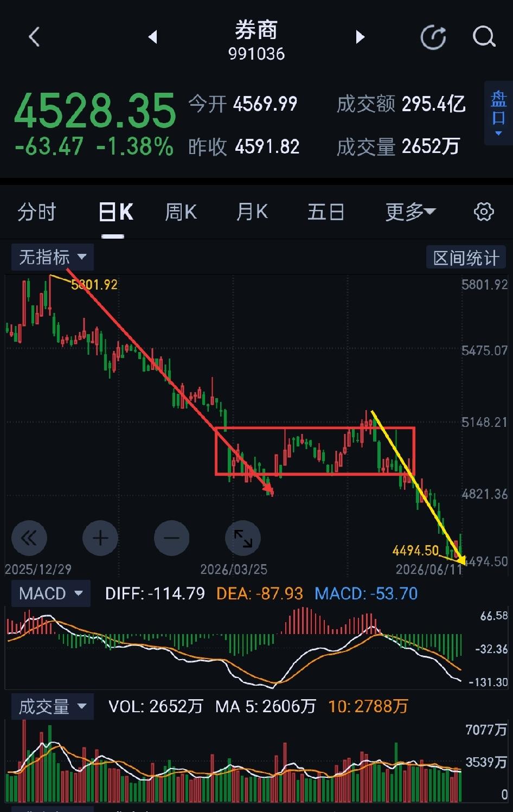Screen dimensions: 513x812
Task: Switch to 月K tab
Action: 252,212
